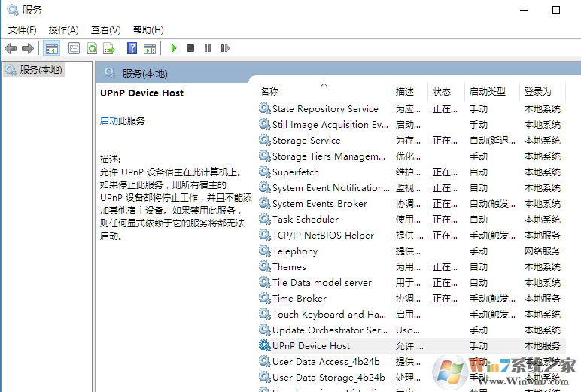Viewport: 581px width, 392px height.
Task: Click 网络服务 logon cell for Telephony
Action: coord(542,251)
